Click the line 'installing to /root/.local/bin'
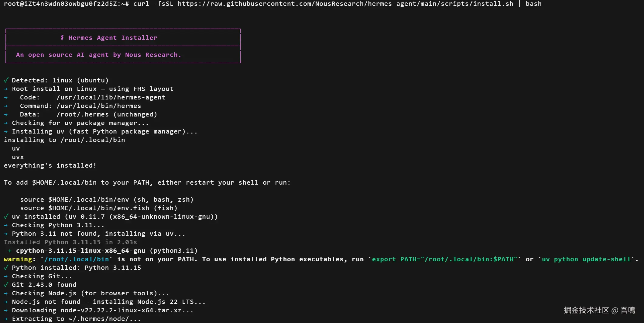This screenshot has width=644, height=323. coord(64,140)
